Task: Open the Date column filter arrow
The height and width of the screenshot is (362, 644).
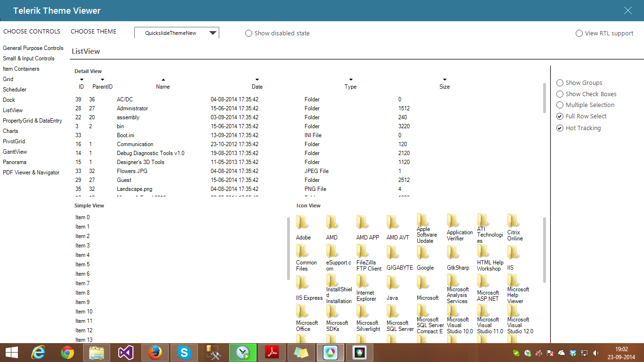Action: [257, 80]
